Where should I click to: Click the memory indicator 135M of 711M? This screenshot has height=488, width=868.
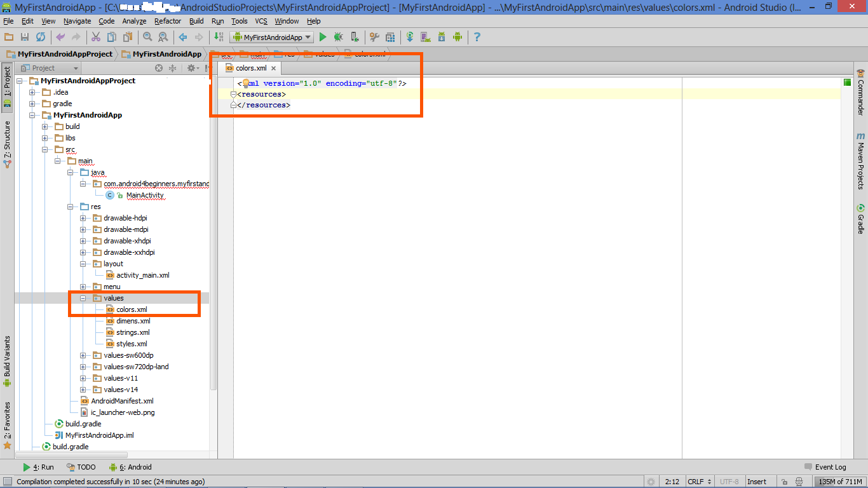[x=840, y=482]
